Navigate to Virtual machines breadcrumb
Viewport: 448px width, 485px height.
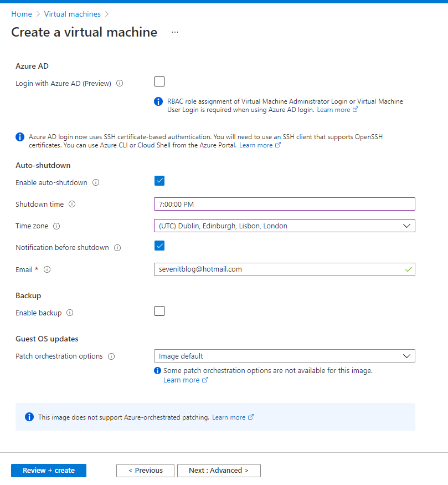(73, 14)
